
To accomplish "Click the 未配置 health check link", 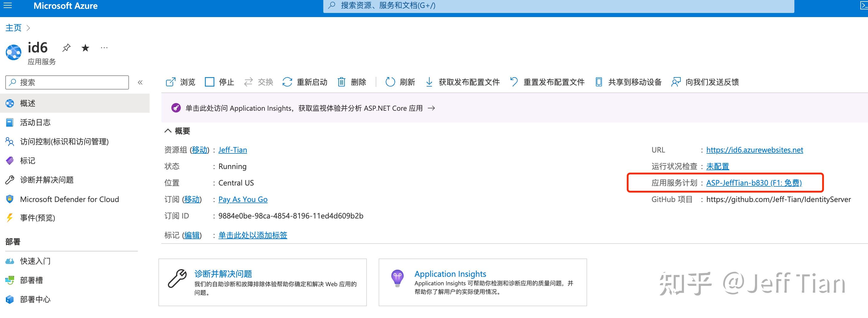I will coord(718,166).
